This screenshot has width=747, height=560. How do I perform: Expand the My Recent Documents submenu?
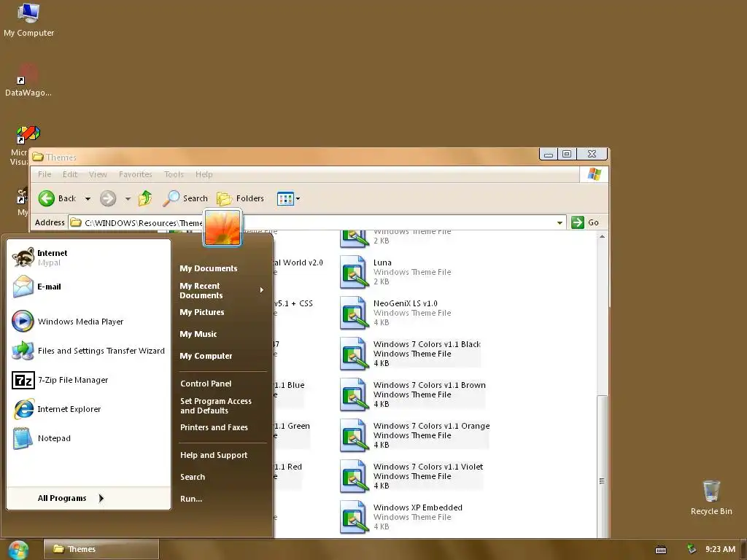pos(222,290)
